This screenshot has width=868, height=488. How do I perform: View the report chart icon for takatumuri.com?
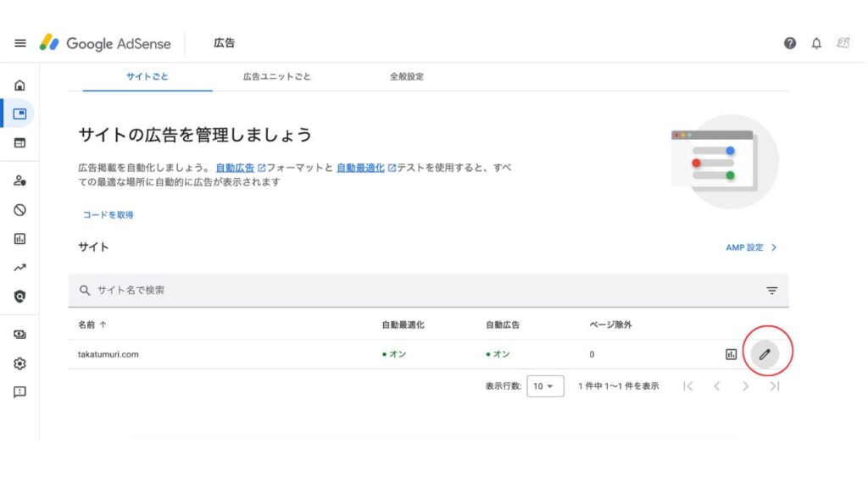[x=731, y=354]
